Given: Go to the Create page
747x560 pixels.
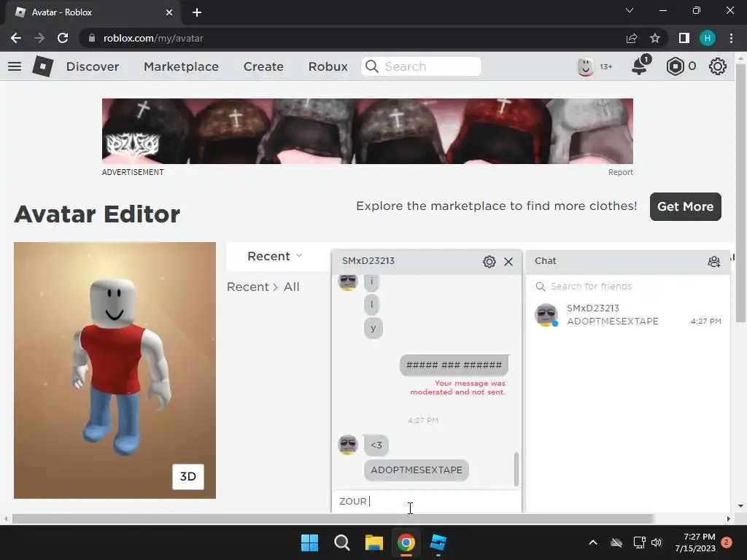Looking at the screenshot, I should click(x=263, y=66).
